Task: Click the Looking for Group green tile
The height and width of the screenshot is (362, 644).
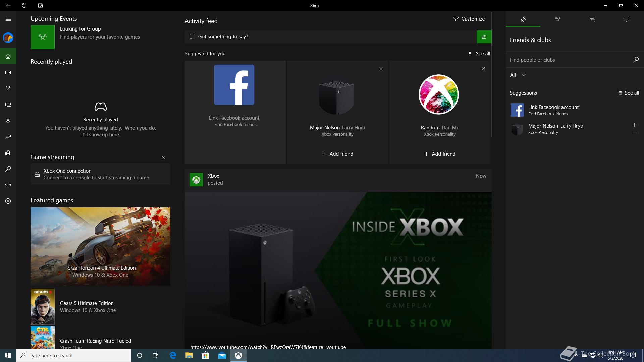Action: pyautogui.click(x=43, y=37)
